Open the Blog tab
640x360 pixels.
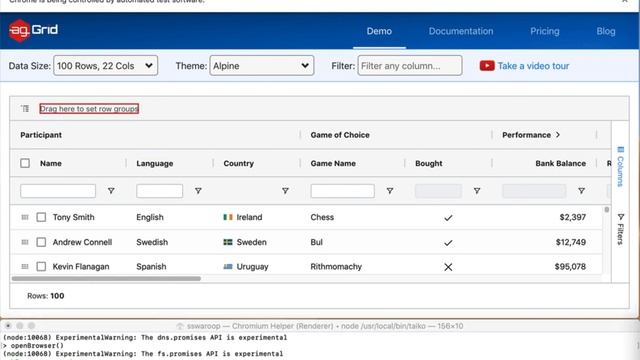pos(606,31)
